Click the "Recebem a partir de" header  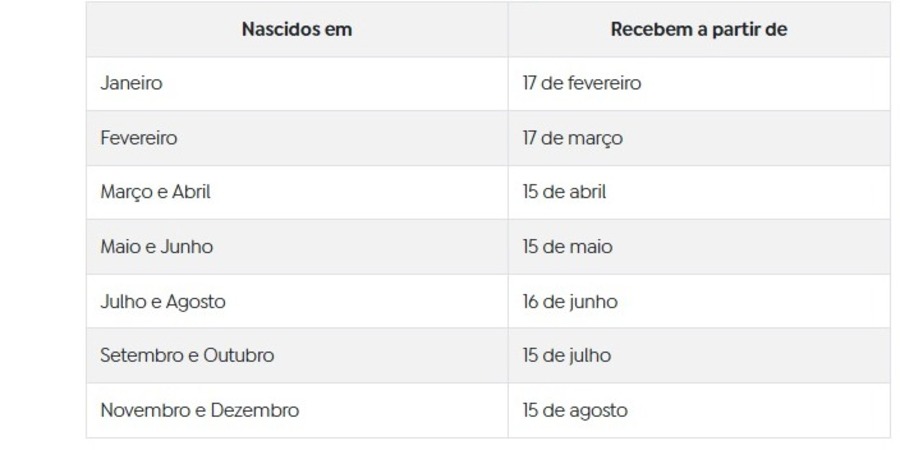coord(699,29)
